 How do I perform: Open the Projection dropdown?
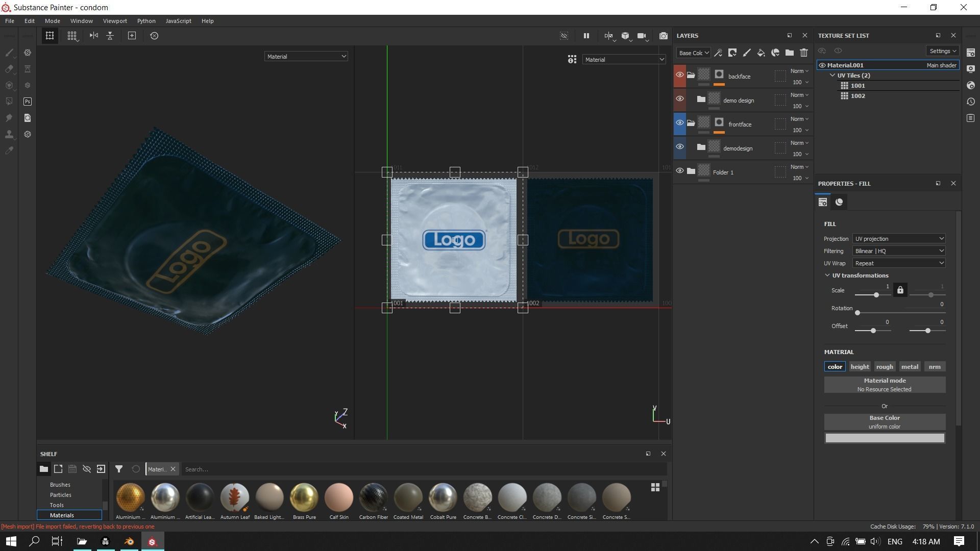898,239
